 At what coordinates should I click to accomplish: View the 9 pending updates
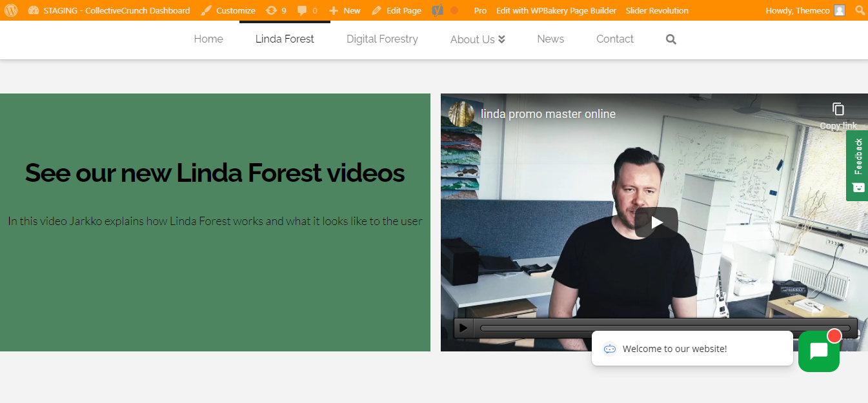click(x=276, y=10)
